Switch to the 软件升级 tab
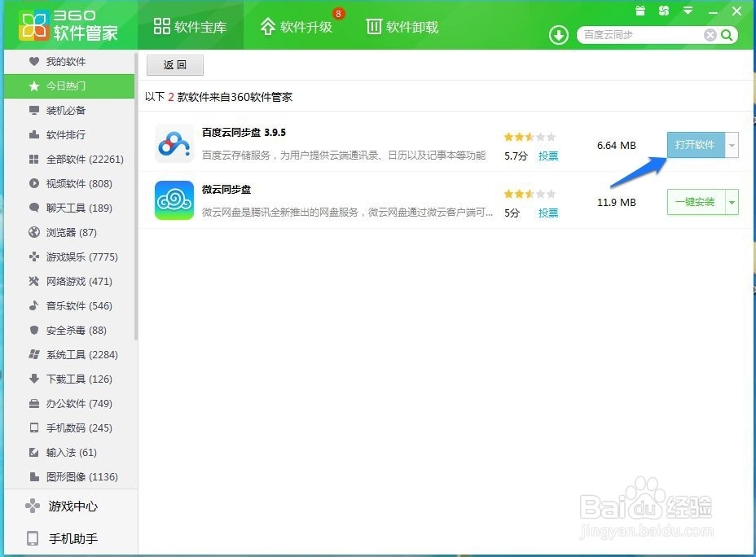This screenshot has height=557, width=756. tap(297, 27)
